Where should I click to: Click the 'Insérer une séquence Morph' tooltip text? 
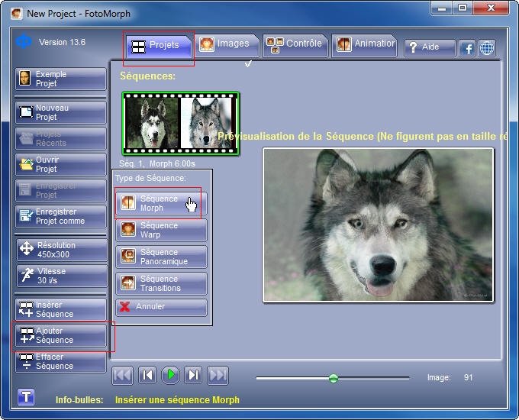pos(177,400)
